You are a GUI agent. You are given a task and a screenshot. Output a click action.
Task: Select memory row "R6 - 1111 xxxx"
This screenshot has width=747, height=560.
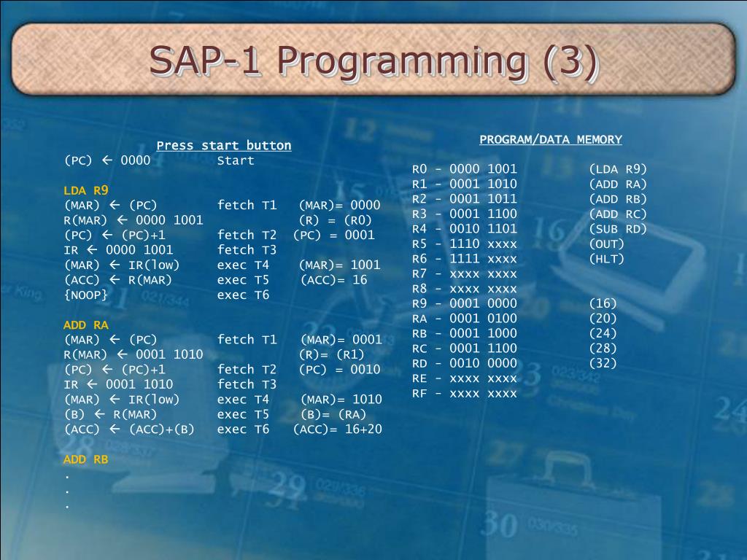(x=465, y=259)
